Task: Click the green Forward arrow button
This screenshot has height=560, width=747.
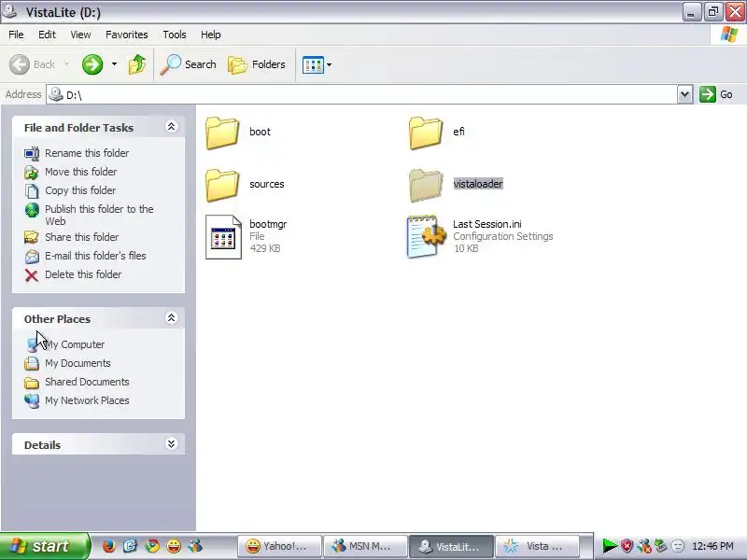Action: pyautogui.click(x=92, y=64)
